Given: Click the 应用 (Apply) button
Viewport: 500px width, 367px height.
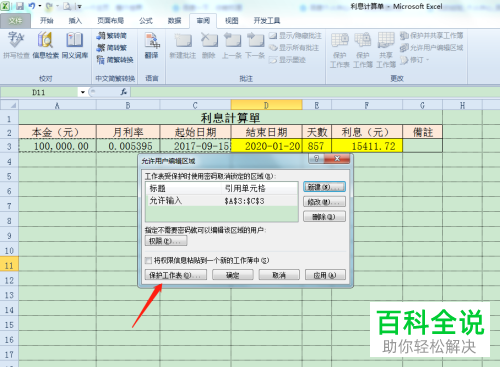Looking at the screenshot, I should pos(325,275).
